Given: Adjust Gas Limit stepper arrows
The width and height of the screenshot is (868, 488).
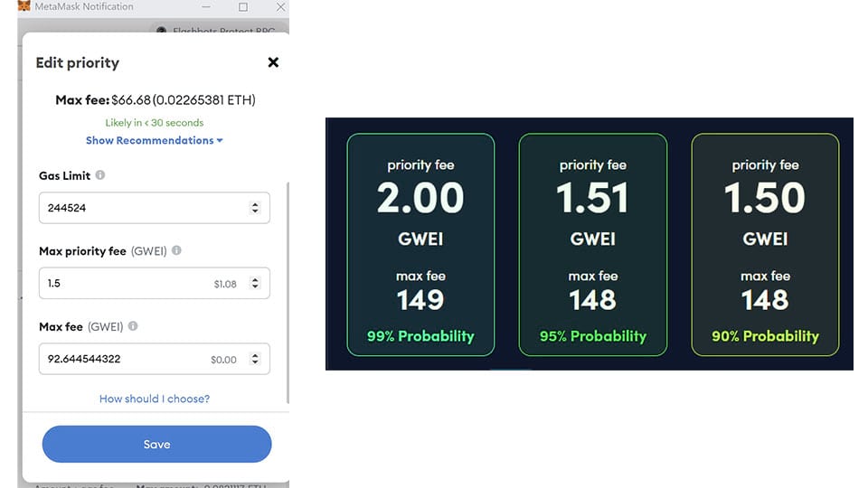Looking at the screenshot, I should pyautogui.click(x=255, y=208).
